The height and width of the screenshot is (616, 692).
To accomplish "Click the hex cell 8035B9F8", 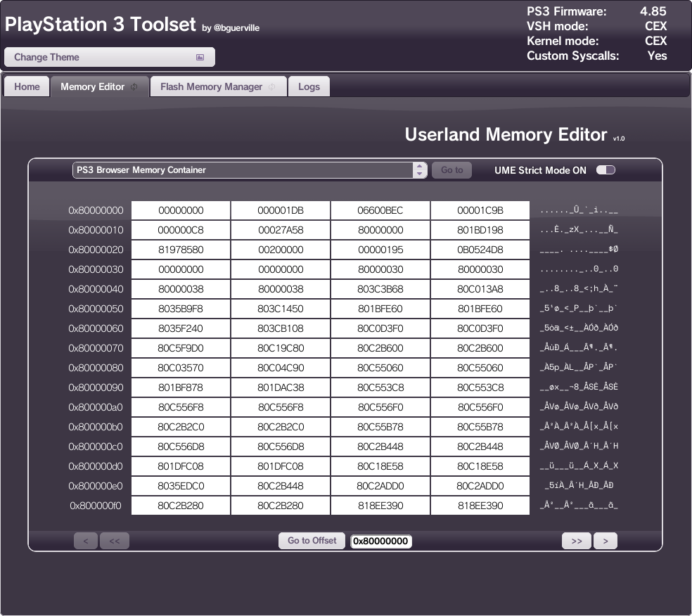I will [181, 309].
